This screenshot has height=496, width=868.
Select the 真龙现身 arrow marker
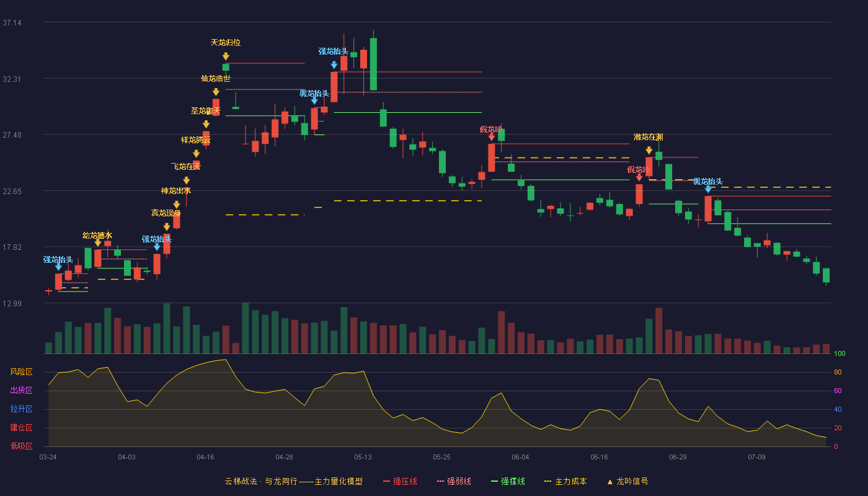(166, 226)
